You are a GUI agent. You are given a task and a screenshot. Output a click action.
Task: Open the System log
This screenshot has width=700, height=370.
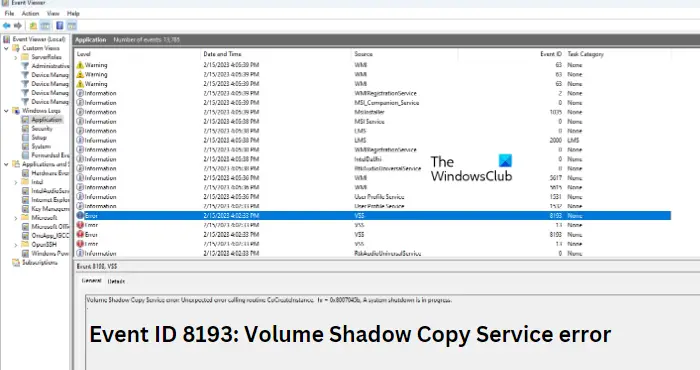(x=41, y=146)
